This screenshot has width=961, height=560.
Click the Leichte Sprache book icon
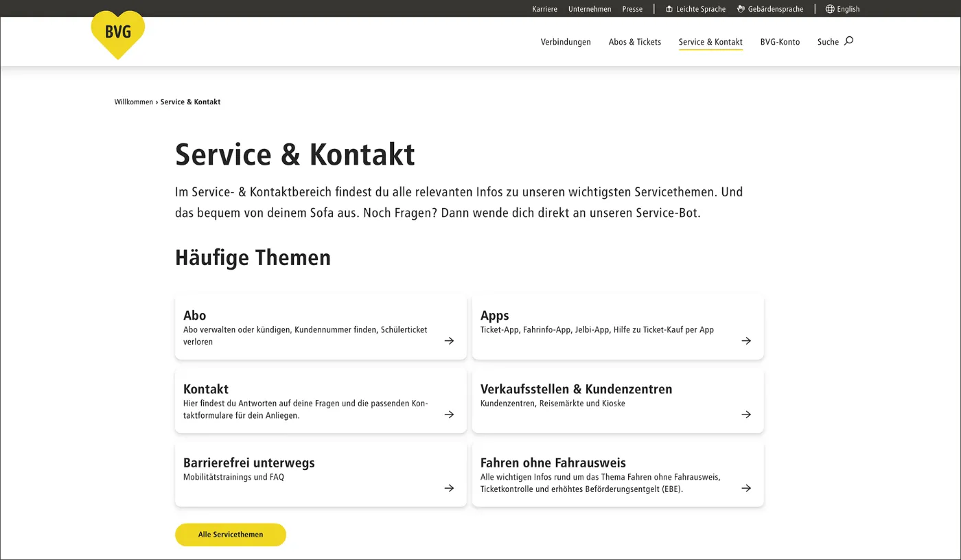pyautogui.click(x=669, y=9)
